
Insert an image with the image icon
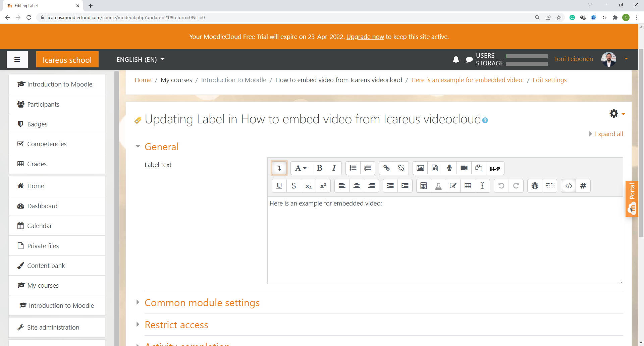pos(420,168)
